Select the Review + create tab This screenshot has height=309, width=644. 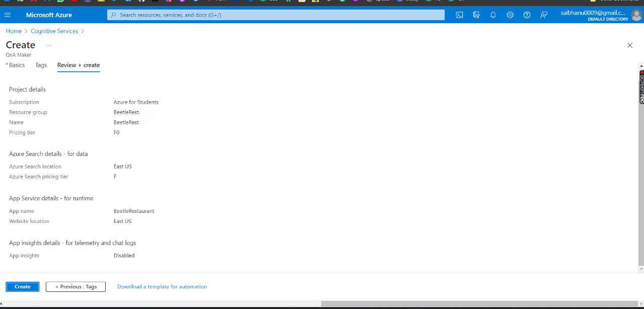tap(78, 65)
